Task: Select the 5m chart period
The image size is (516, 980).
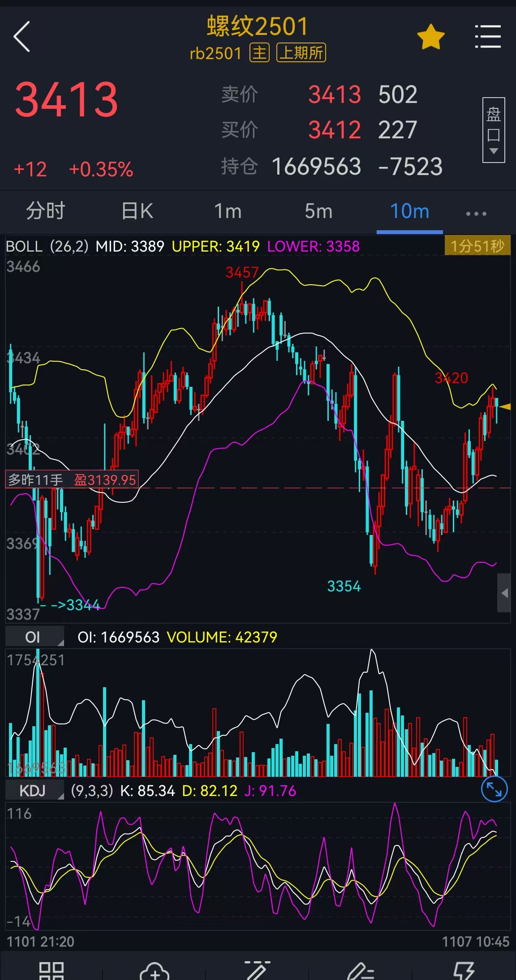Action: click(x=318, y=211)
